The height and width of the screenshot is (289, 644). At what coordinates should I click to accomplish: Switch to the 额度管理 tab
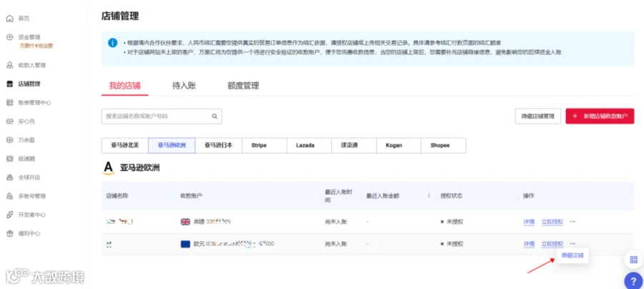243,86
